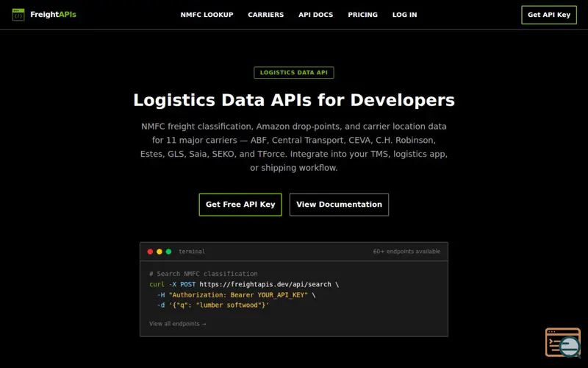The width and height of the screenshot is (588, 368).
Task: Click the curl -X POST command line
Action: pos(244,284)
